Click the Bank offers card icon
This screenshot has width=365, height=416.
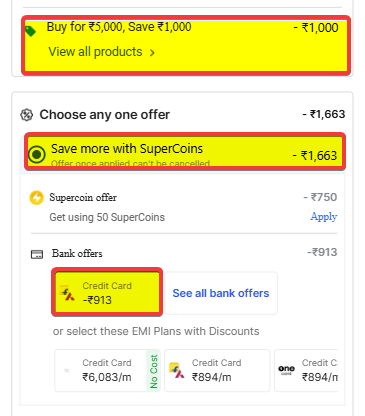(x=37, y=254)
